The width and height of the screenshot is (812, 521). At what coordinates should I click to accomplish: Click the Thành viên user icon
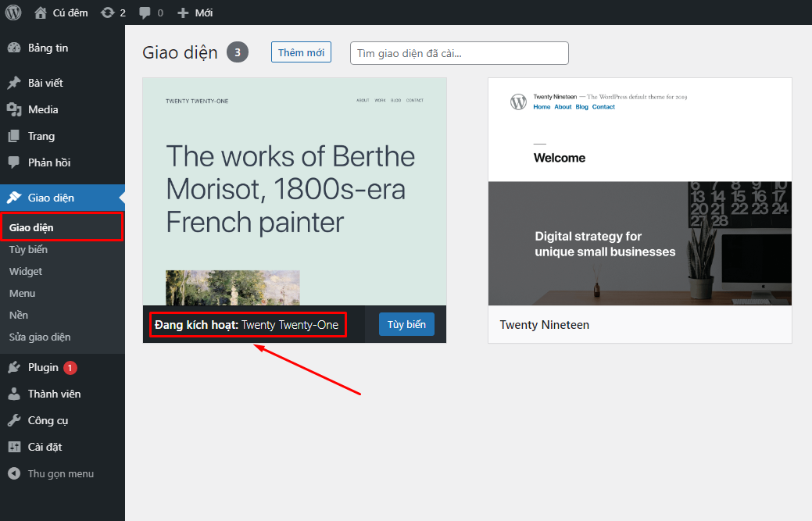(x=14, y=394)
